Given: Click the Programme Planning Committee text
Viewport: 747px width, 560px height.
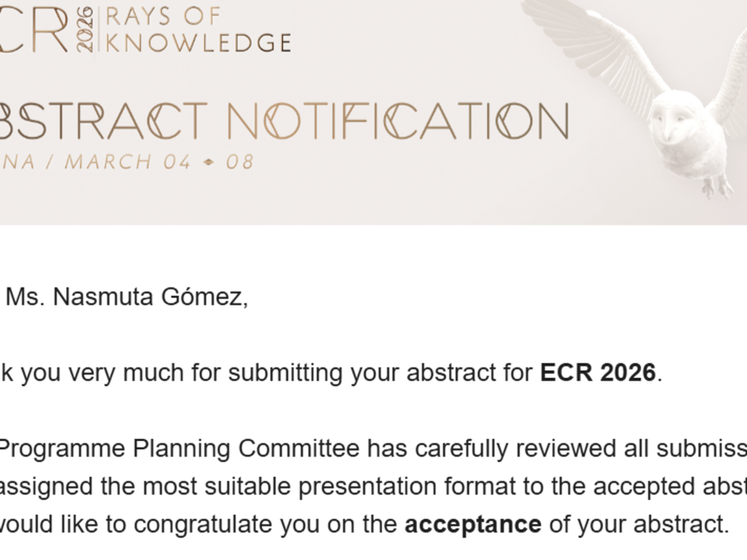Looking at the screenshot, I should (x=181, y=449).
